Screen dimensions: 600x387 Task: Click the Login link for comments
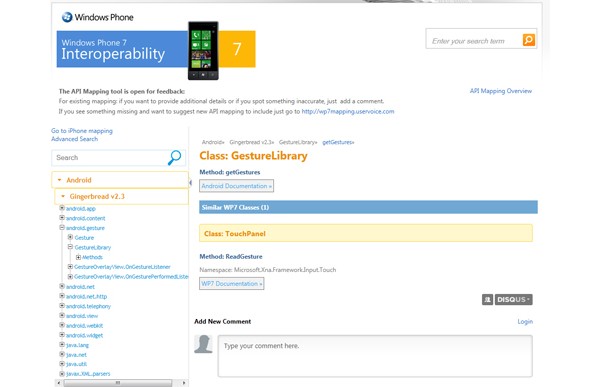[525, 322]
